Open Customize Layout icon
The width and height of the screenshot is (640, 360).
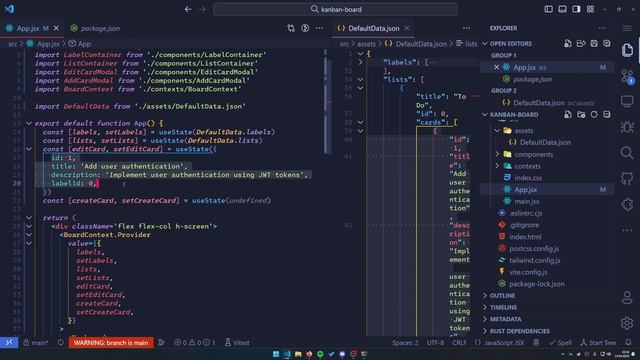pos(591,9)
